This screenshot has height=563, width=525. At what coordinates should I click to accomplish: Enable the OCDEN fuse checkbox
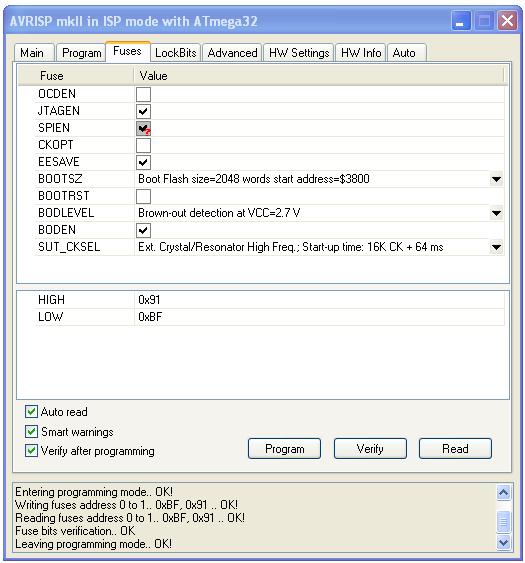point(143,94)
